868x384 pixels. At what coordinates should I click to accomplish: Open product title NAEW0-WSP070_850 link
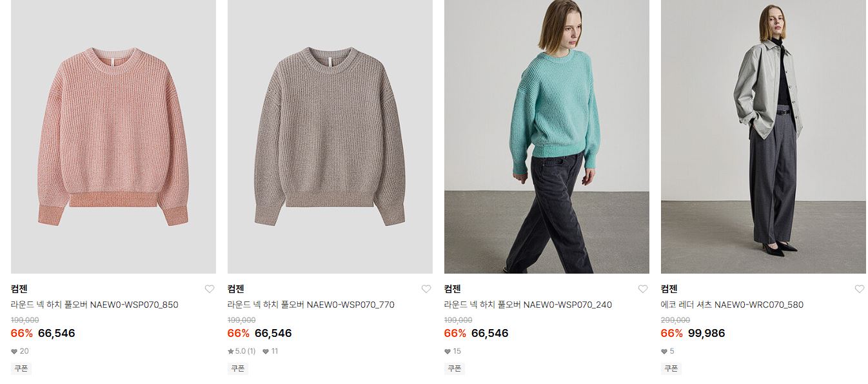click(x=95, y=305)
